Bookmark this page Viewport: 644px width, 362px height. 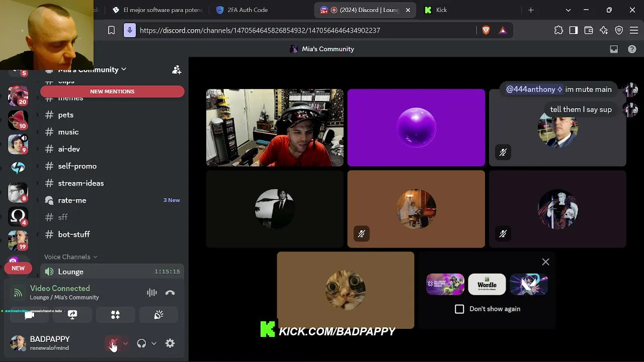(111, 30)
